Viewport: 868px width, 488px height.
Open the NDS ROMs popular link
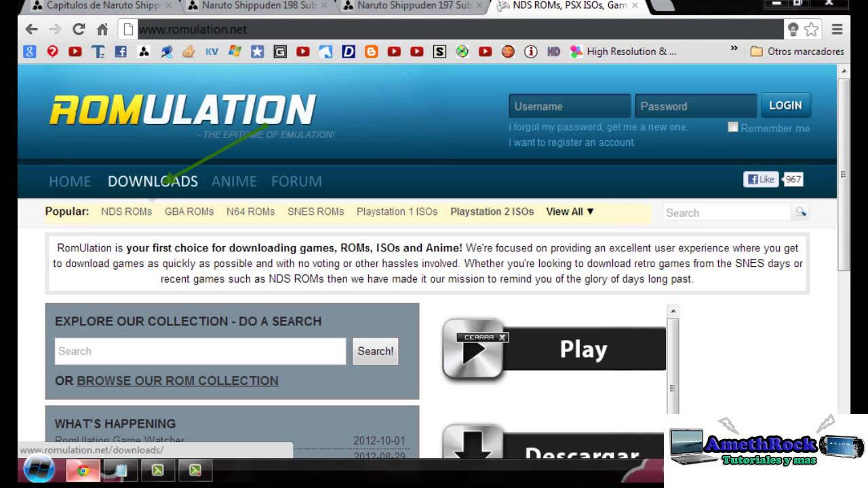coord(126,211)
